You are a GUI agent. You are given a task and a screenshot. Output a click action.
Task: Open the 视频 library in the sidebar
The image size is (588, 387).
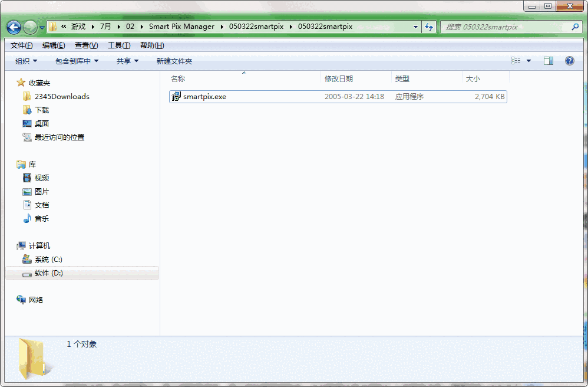(41, 178)
